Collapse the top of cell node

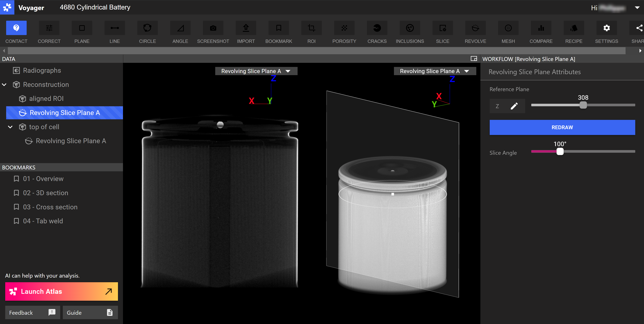[10, 127]
